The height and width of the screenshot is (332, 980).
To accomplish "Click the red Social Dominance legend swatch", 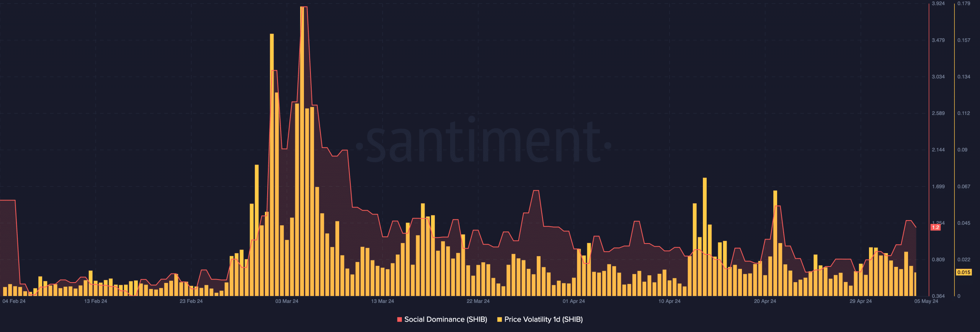I will (400, 319).
